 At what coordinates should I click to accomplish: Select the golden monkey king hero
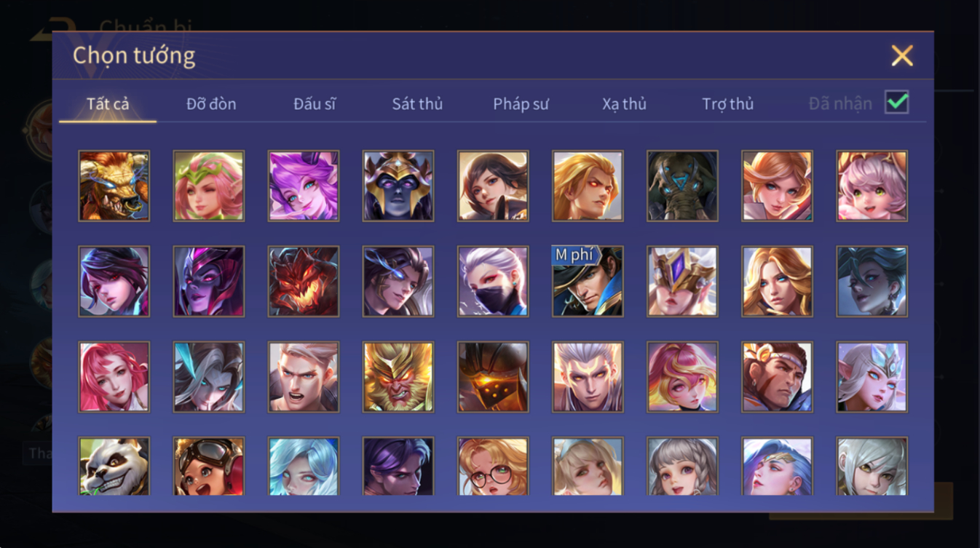coord(398,377)
